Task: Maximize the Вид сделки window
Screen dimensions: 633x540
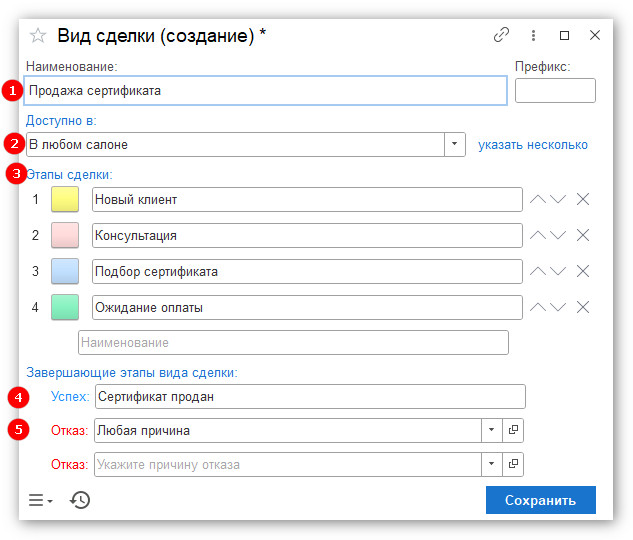Action: 564,36
